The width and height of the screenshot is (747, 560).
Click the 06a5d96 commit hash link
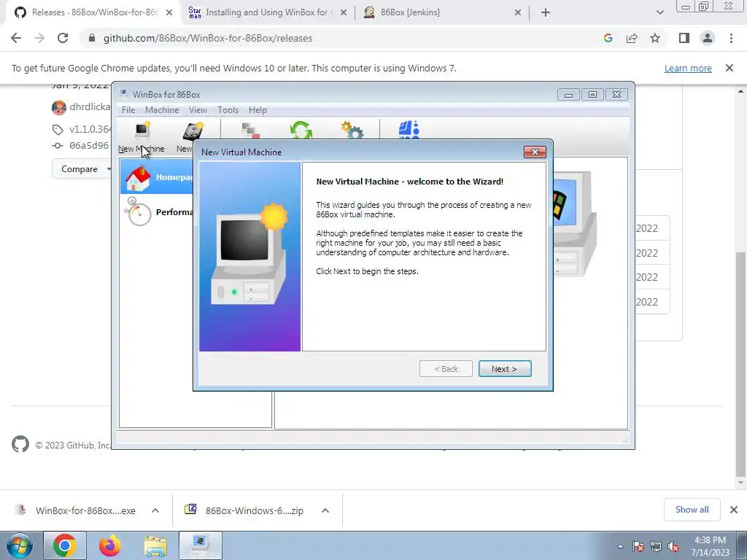pyautogui.click(x=88, y=146)
